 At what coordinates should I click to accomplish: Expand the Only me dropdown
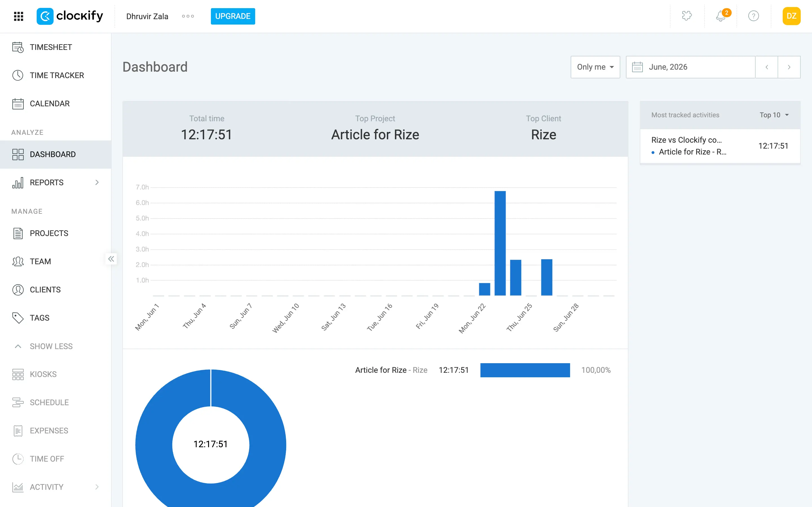(595, 67)
